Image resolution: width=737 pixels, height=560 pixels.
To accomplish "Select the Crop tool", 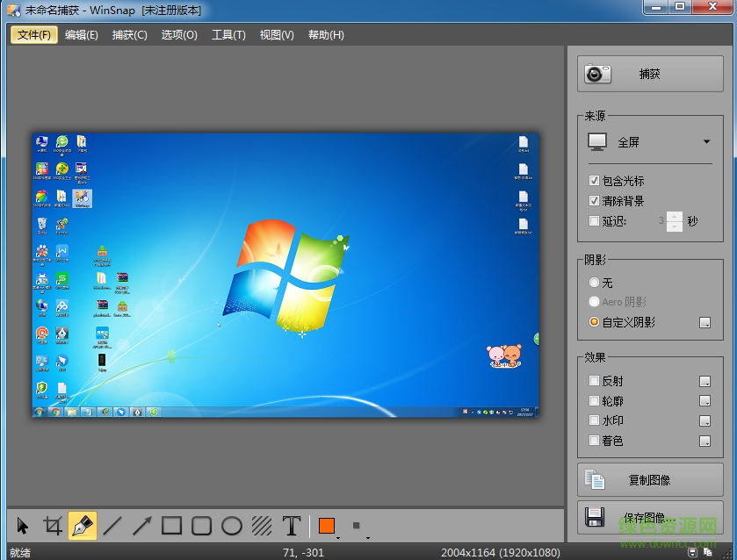I will (53, 526).
